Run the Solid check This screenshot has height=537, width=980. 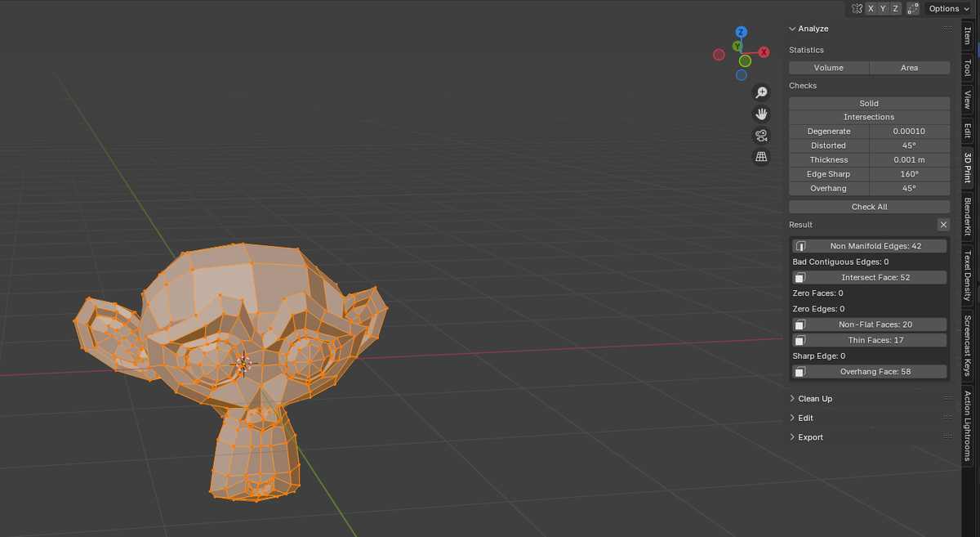click(869, 103)
